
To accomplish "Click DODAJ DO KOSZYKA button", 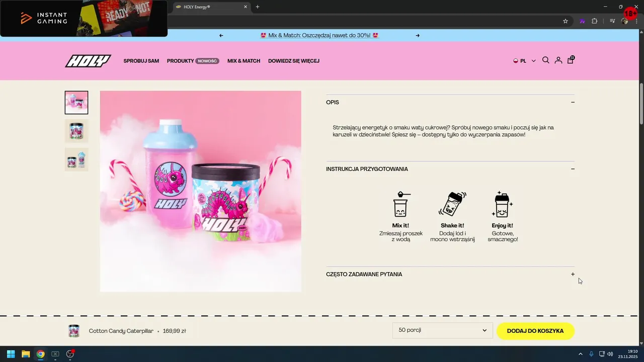I will coord(535,331).
